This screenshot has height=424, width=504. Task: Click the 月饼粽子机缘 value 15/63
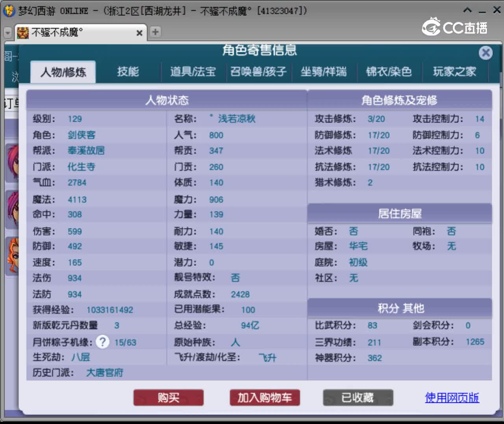pyautogui.click(x=125, y=342)
